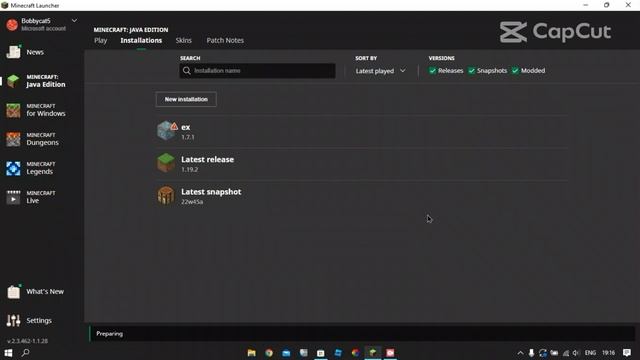Toggle the Modded versions checkbox
Screen dimensions: 640x360
point(515,71)
